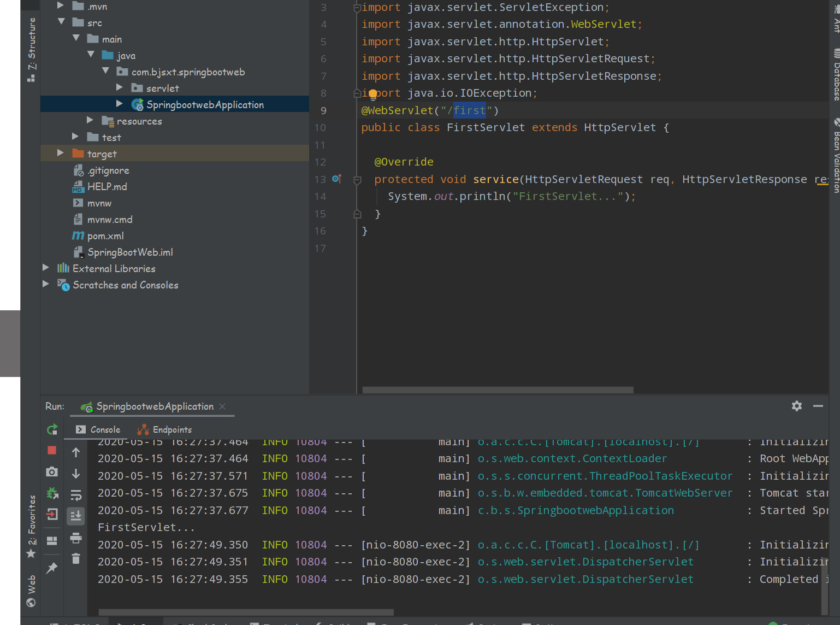Expand the resources folder

pyautogui.click(x=90, y=120)
